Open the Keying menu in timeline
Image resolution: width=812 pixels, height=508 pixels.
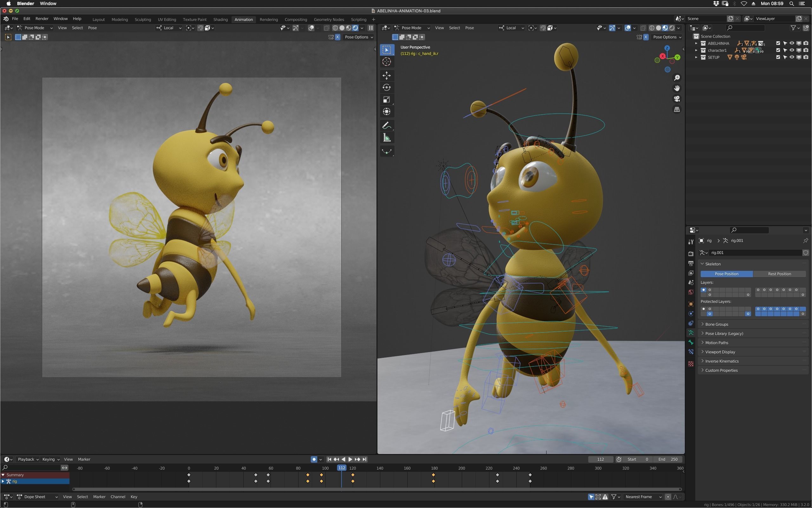(51, 459)
